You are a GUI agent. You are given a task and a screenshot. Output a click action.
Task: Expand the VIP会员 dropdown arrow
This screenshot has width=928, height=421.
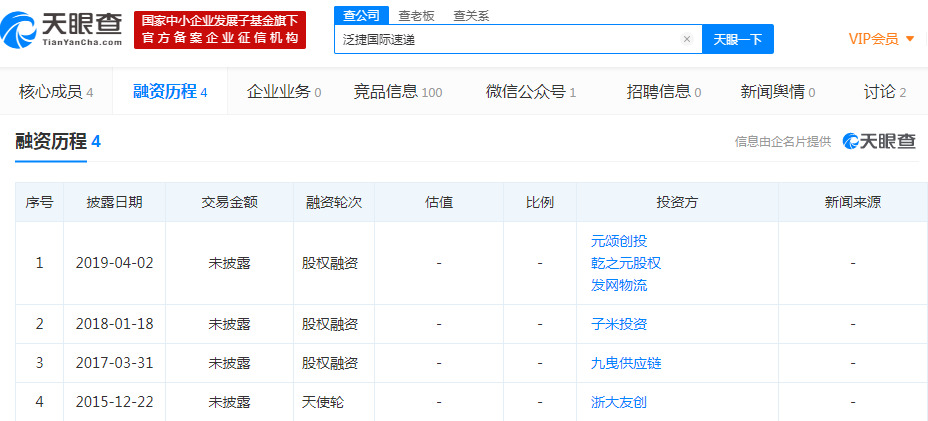click(x=910, y=39)
